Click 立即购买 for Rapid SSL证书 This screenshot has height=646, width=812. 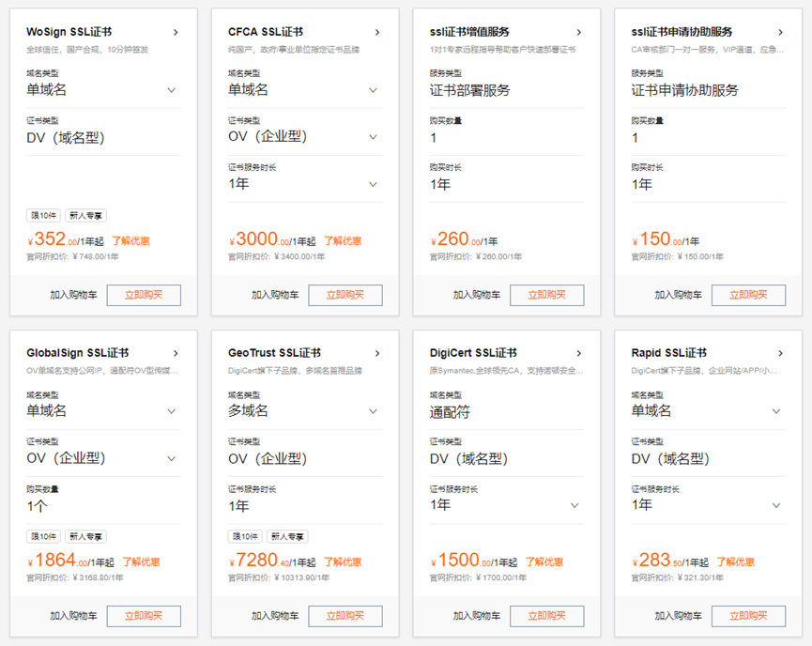[x=749, y=616]
